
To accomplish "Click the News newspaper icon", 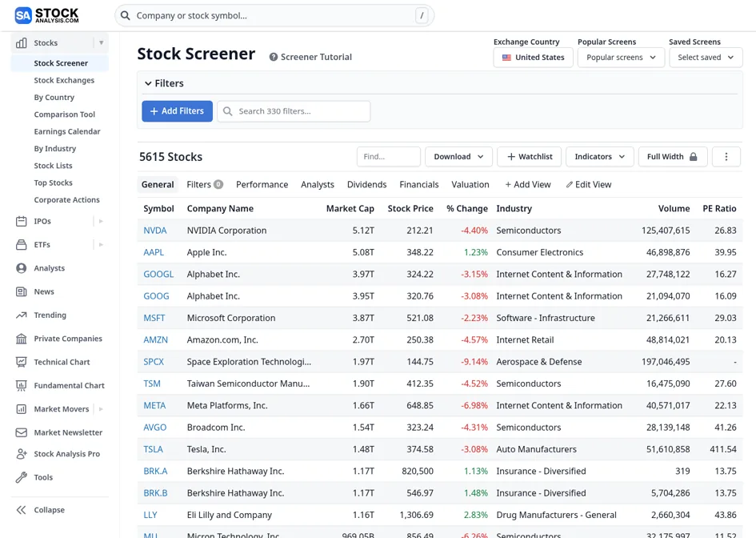I will [22, 291].
